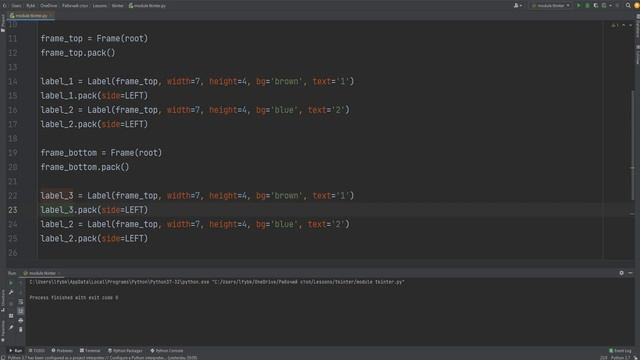Open the Project tool window stripe
The width and height of the screenshot is (640, 360).
point(3,24)
